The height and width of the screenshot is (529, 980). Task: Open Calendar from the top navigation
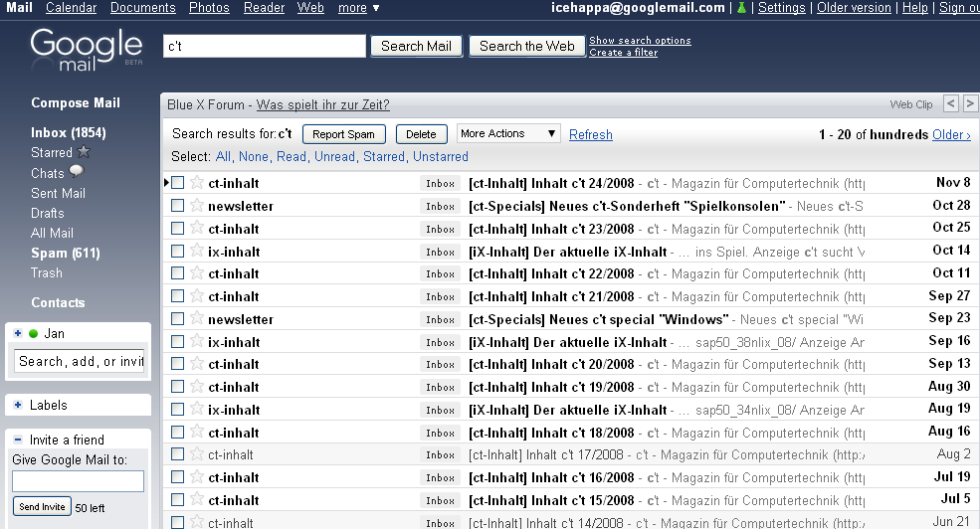pos(71,8)
